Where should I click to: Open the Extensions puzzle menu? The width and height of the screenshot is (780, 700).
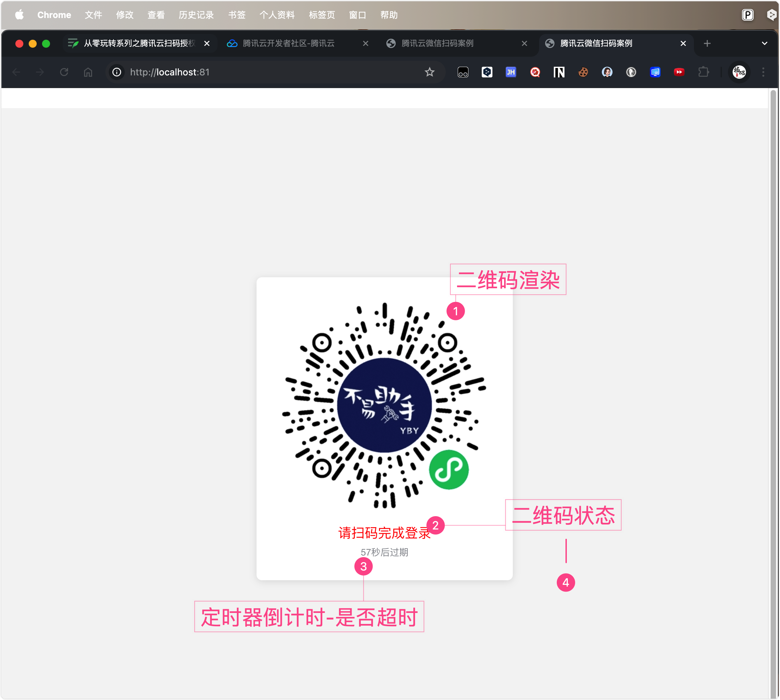pos(704,72)
